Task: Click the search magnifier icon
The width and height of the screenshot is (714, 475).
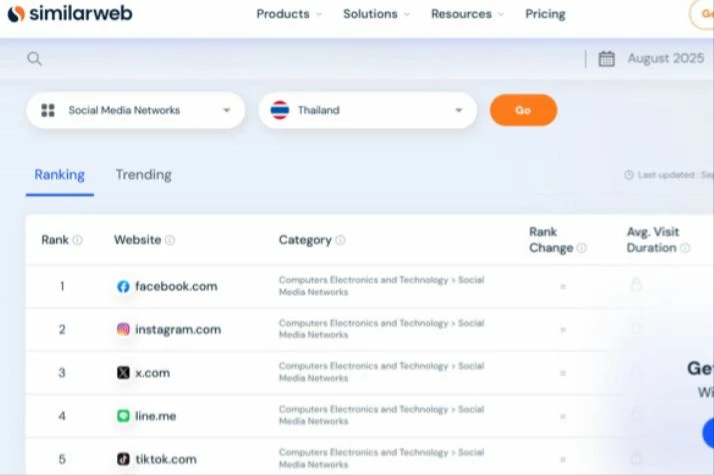Action: pyautogui.click(x=35, y=59)
